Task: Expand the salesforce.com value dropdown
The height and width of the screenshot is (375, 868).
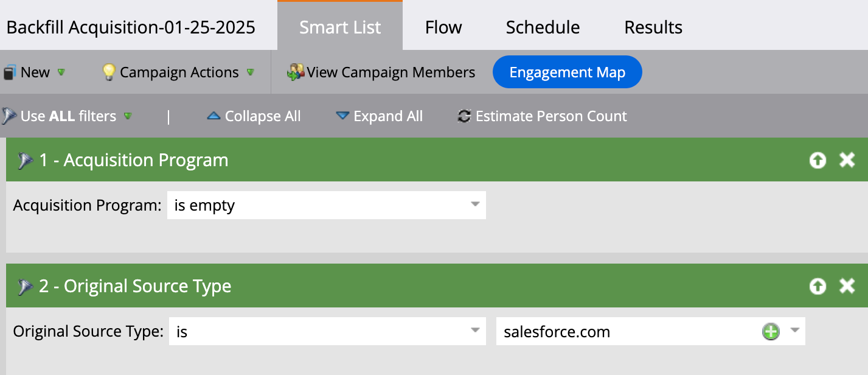Action: [x=794, y=331]
